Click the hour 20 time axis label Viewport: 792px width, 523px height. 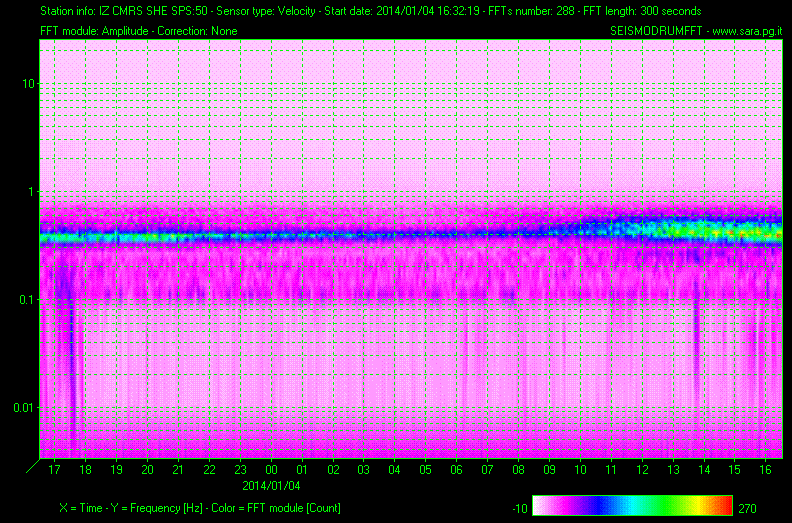[x=147, y=469]
